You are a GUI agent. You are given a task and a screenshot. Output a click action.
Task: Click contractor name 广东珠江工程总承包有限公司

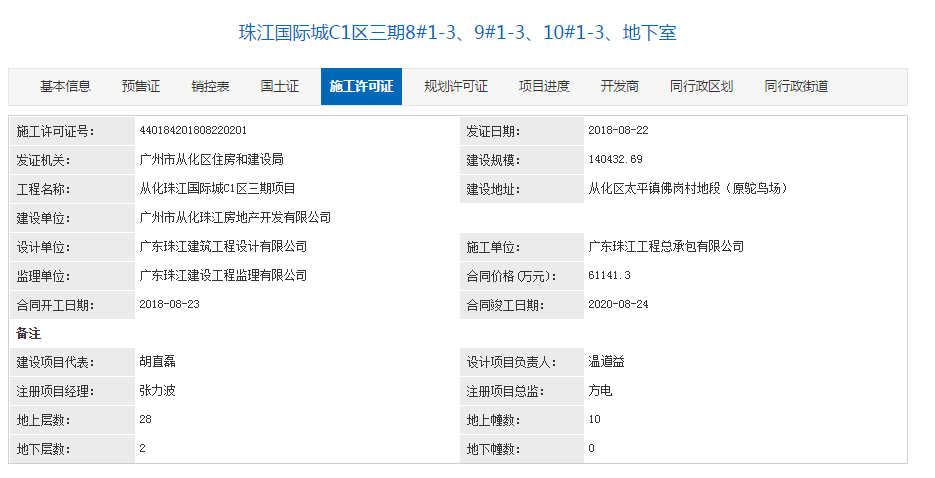click(x=666, y=246)
